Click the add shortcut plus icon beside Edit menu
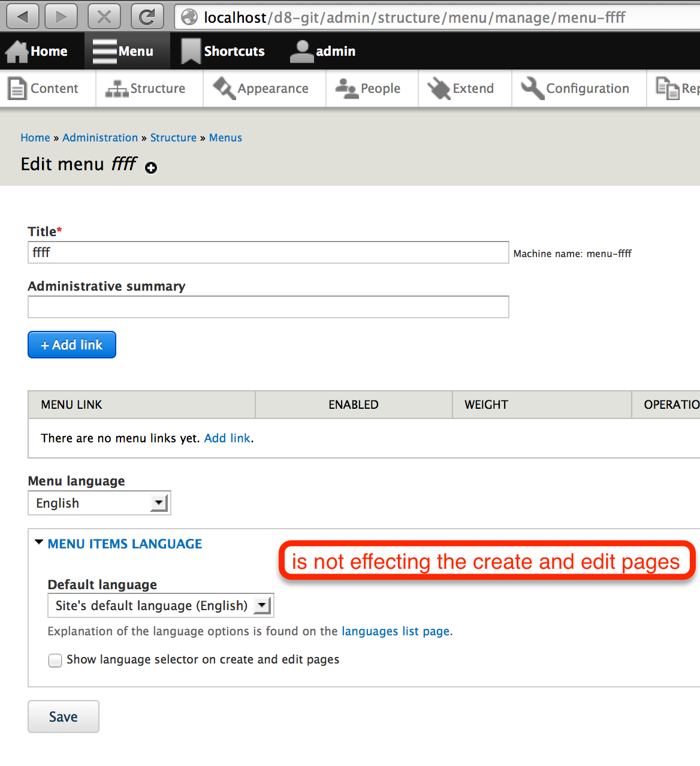The width and height of the screenshot is (700, 766). click(x=150, y=168)
